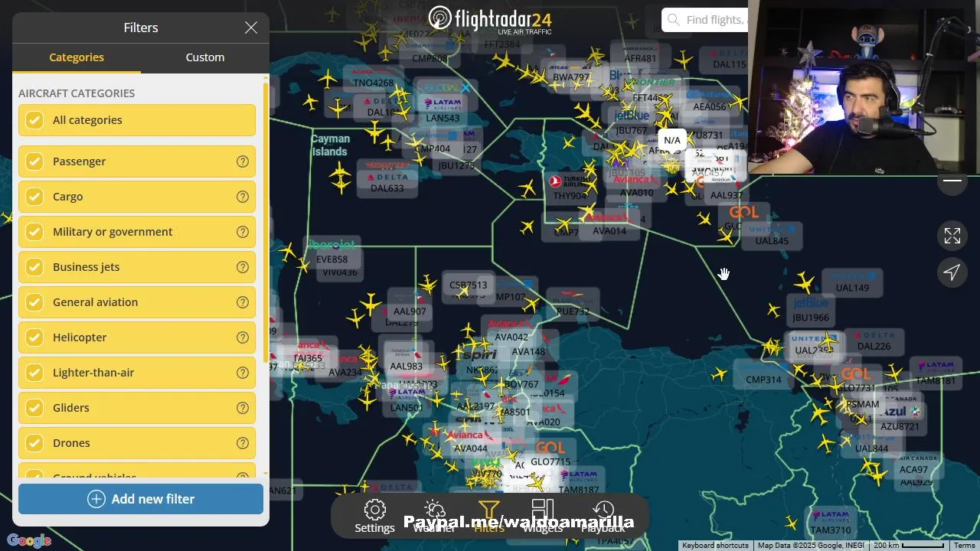
Task: Click the Find flights search field
Action: pos(704,20)
